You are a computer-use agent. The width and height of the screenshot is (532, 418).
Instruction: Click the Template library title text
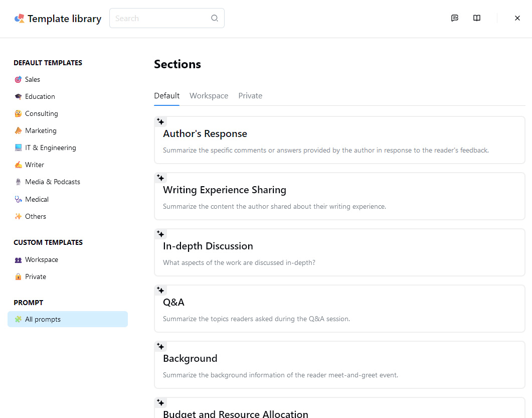pyautogui.click(x=65, y=19)
